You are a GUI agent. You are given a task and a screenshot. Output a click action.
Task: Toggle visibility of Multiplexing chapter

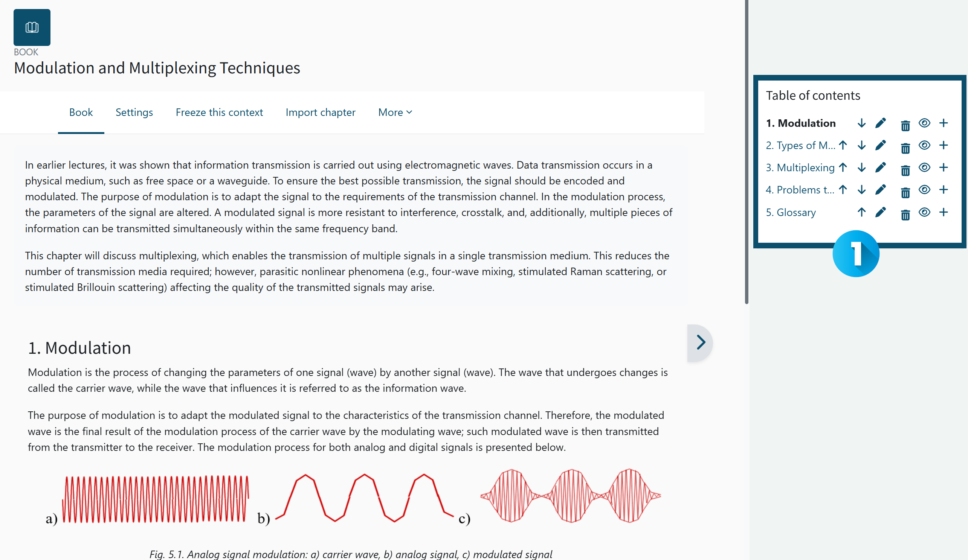click(x=925, y=167)
